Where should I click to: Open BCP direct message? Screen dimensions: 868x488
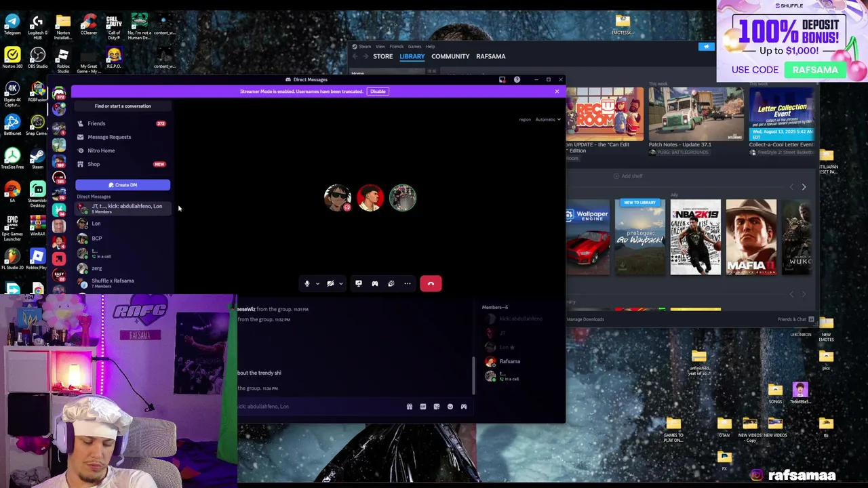pos(123,239)
